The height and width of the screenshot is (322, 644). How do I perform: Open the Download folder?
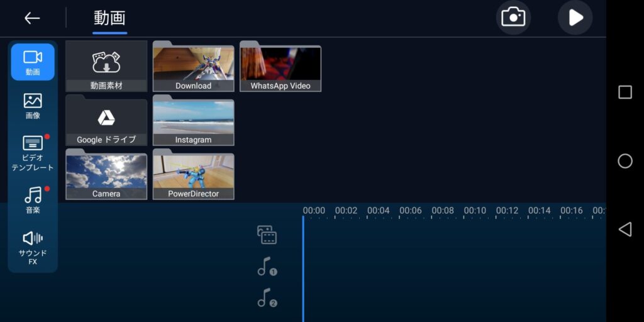pos(194,66)
